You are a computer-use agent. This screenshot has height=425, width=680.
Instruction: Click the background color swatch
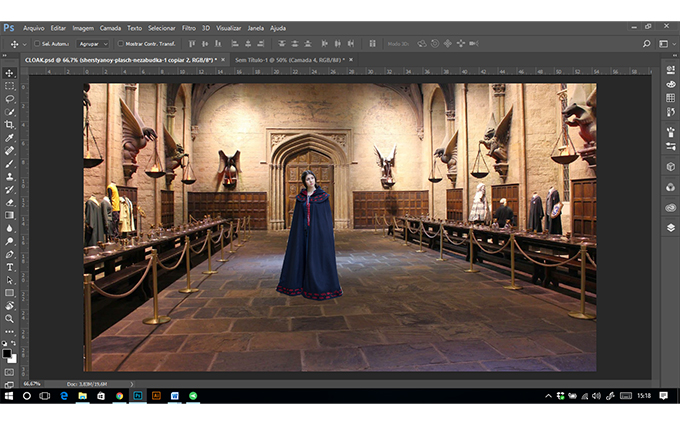pos(13,360)
